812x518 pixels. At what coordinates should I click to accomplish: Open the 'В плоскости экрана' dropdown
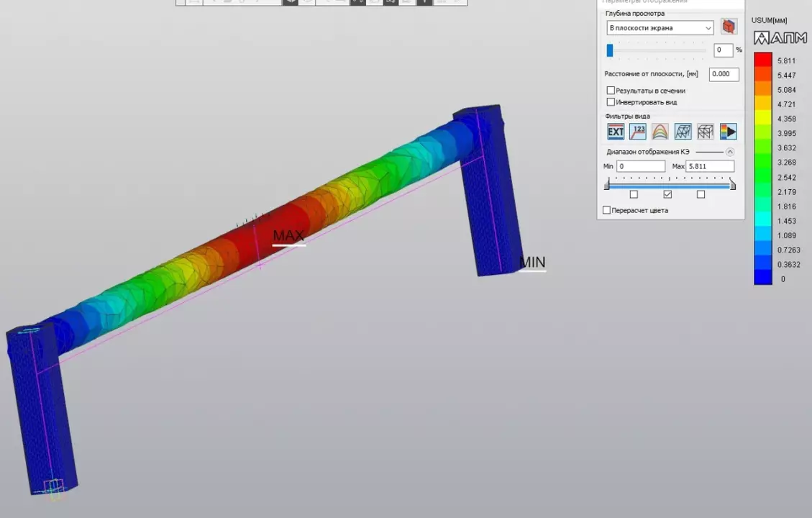660,28
